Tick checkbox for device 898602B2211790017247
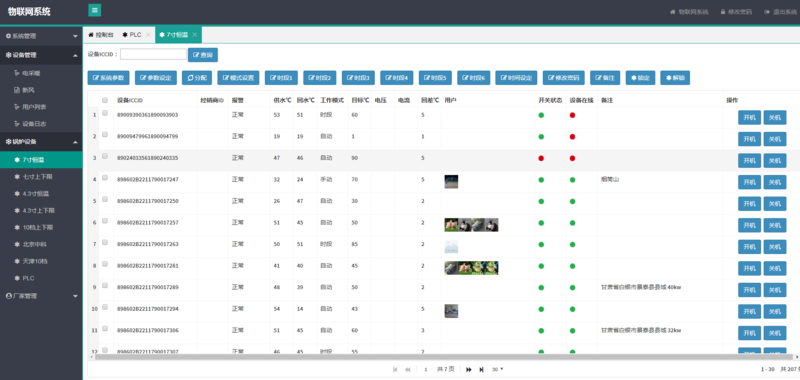This screenshot has width=800, height=380. click(105, 178)
